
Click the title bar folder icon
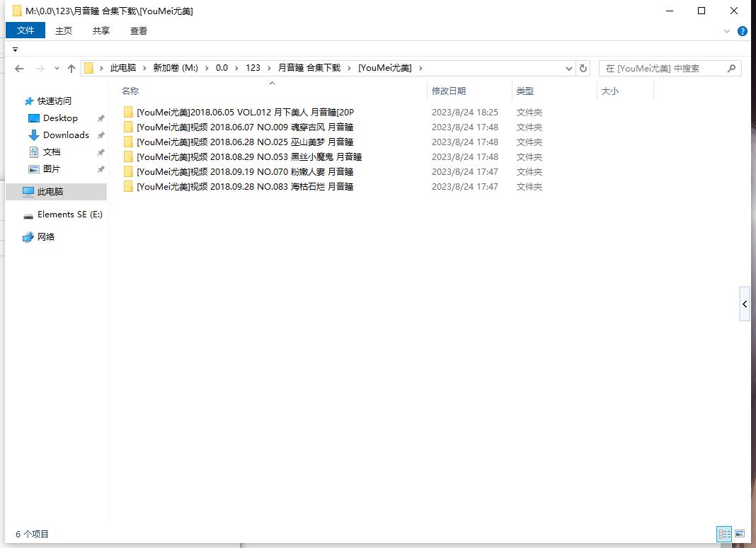18,11
